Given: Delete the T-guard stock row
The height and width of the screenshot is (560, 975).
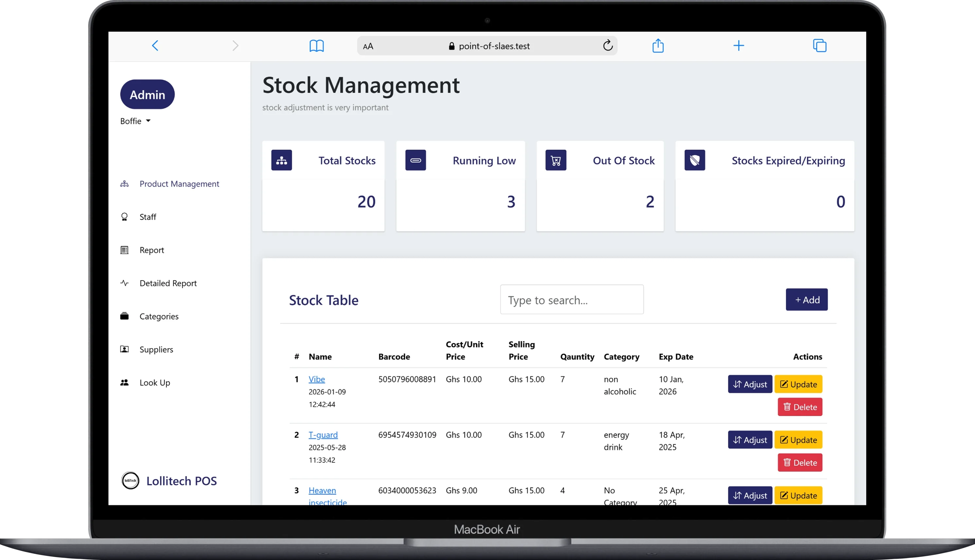Looking at the screenshot, I should [x=800, y=463].
